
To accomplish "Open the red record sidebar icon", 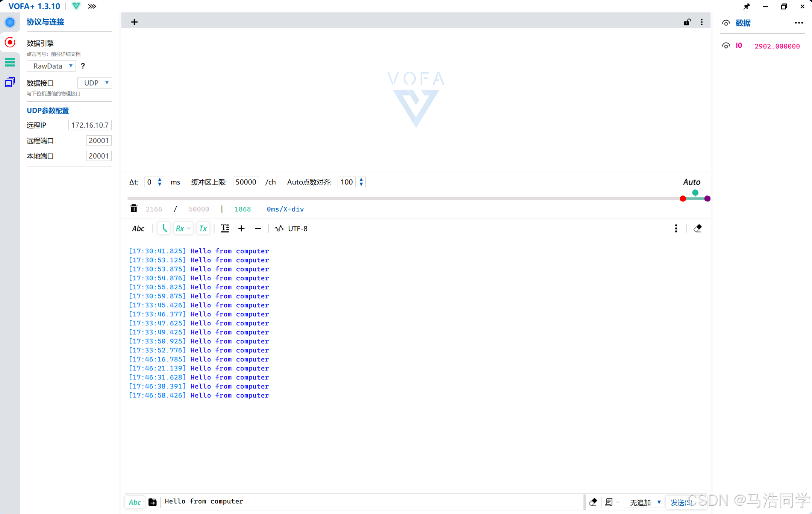I will (10, 42).
